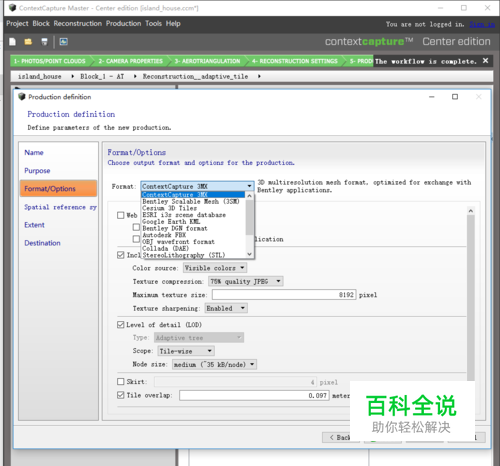Choose Bentley DGN format

coord(193,228)
